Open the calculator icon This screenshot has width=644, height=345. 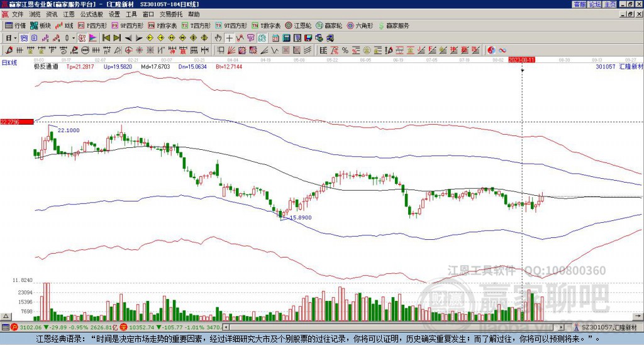pos(286,38)
